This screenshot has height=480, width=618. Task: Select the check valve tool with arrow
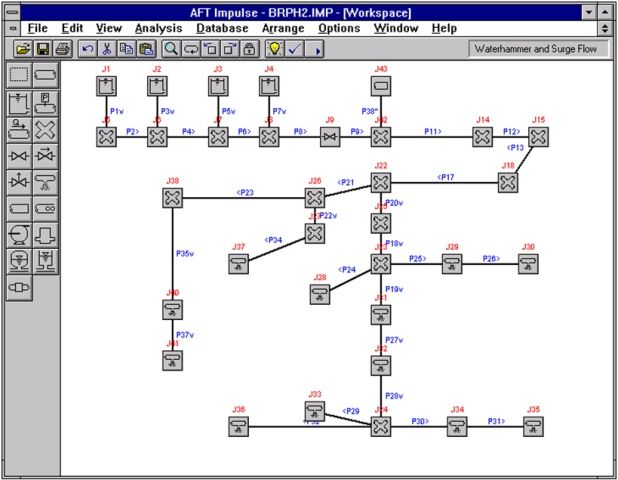[45, 156]
